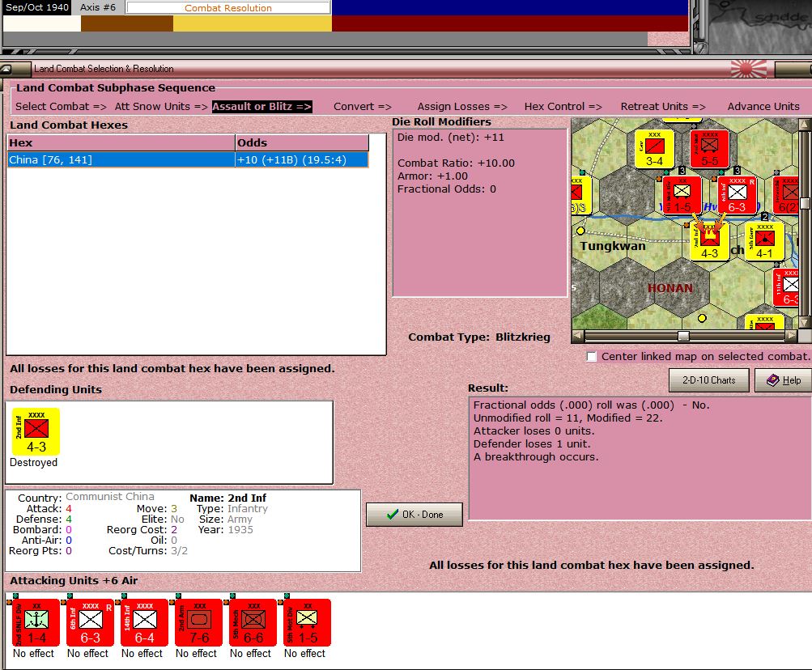Click the Armor: +1.00 modifier line
Screen dimensions: 812x670
click(432, 176)
